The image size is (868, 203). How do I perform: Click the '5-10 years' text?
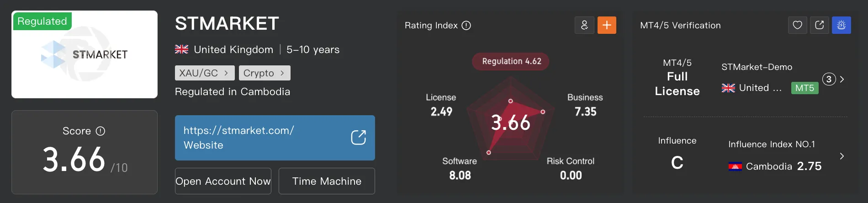pos(313,49)
